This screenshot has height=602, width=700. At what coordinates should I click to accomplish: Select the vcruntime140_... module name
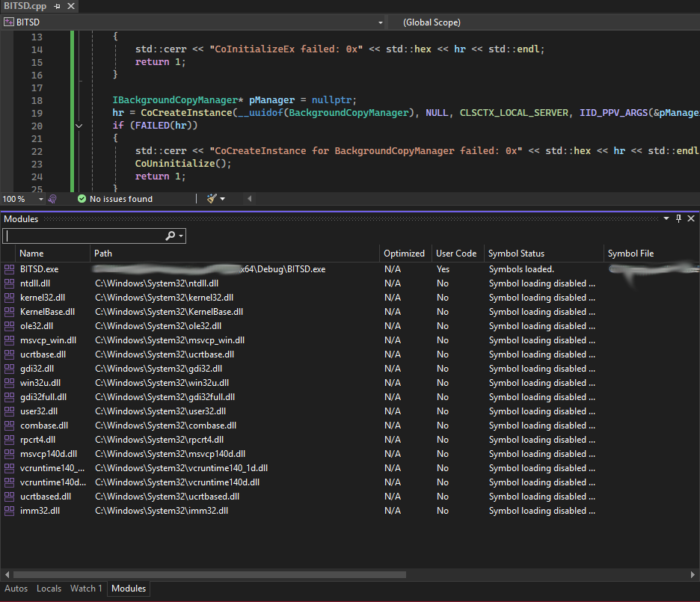pos(52,468)
